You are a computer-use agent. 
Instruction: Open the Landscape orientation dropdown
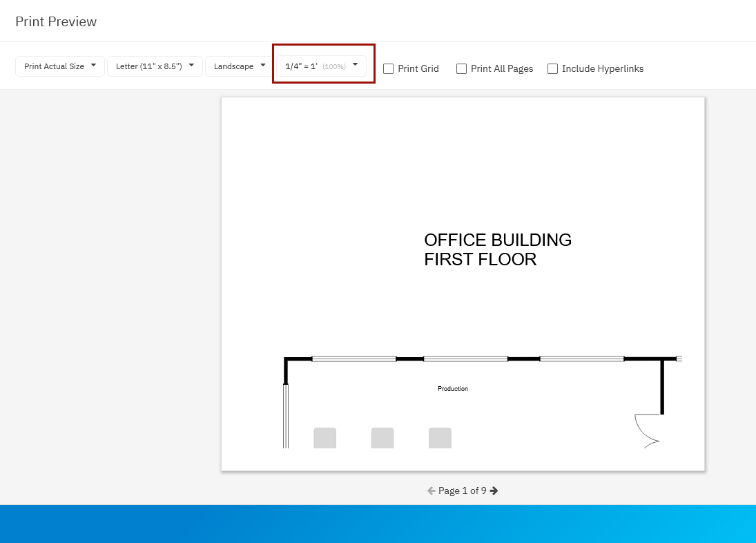[x=239, y=66]
